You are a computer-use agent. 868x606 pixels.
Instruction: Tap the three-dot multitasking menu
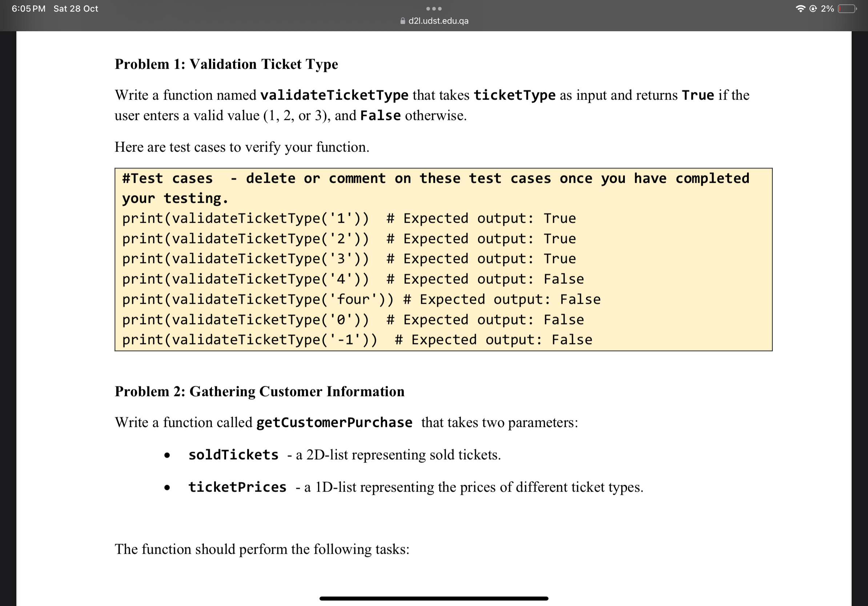coord(434,8)
